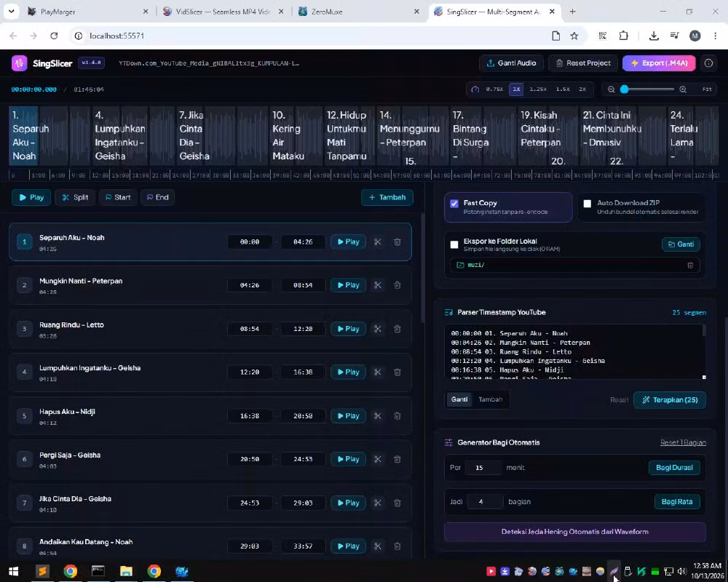Click the Fit zoom button

(707, 89)
